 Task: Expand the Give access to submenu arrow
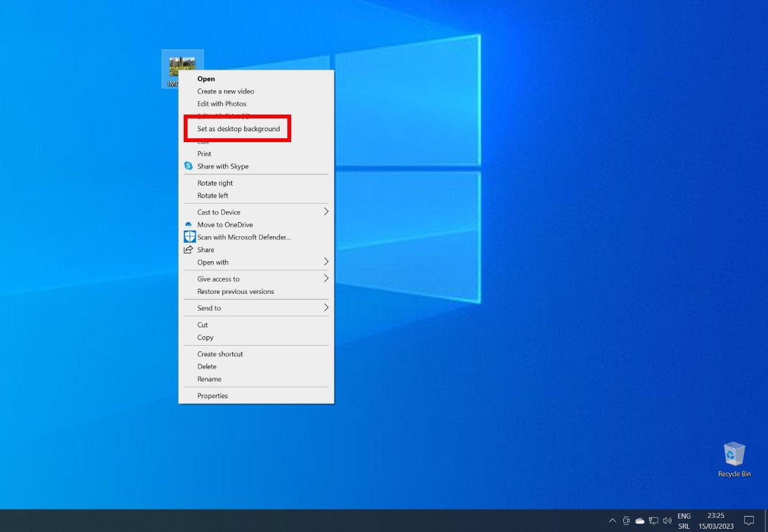326,278
